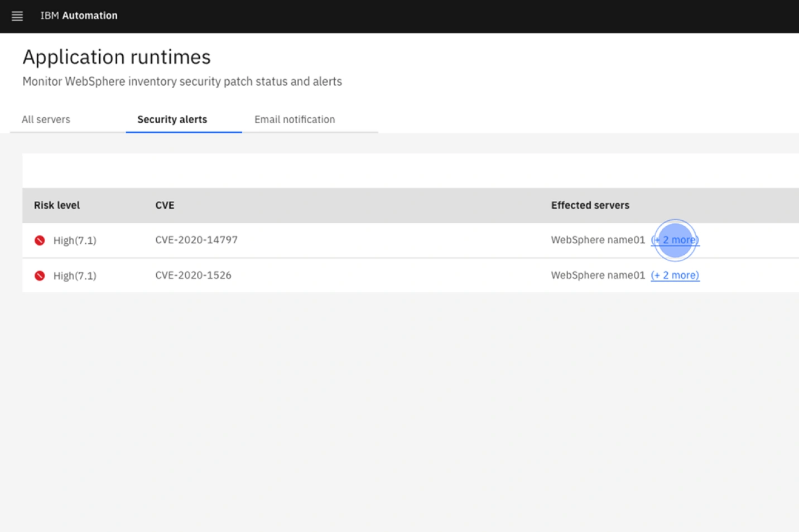The image size is (799, 532).
Task: Open the Email notification tab
Action: (295, 119)
